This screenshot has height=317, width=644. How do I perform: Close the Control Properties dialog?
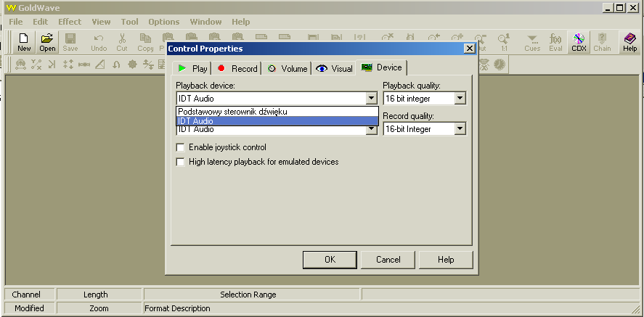470,49
